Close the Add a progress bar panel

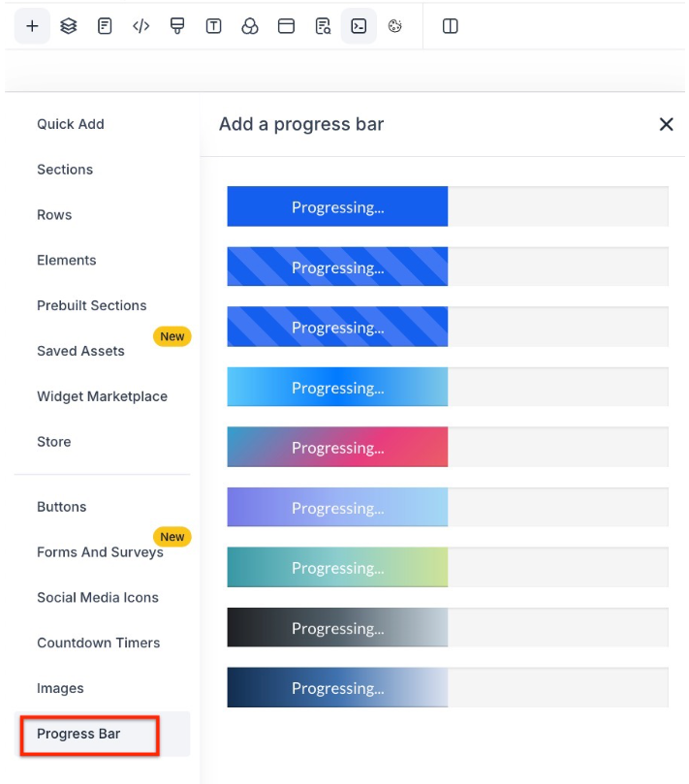point(666,124)
